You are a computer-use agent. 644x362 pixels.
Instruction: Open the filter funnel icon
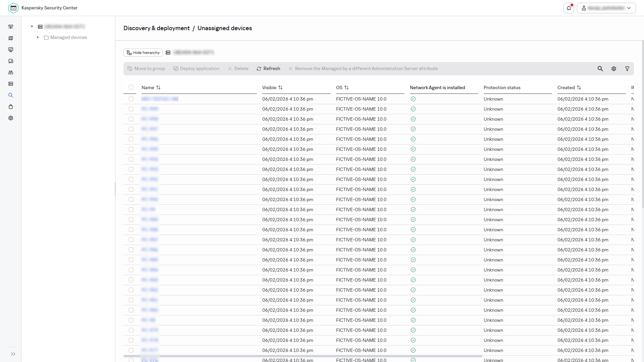(x=627, y=69)
